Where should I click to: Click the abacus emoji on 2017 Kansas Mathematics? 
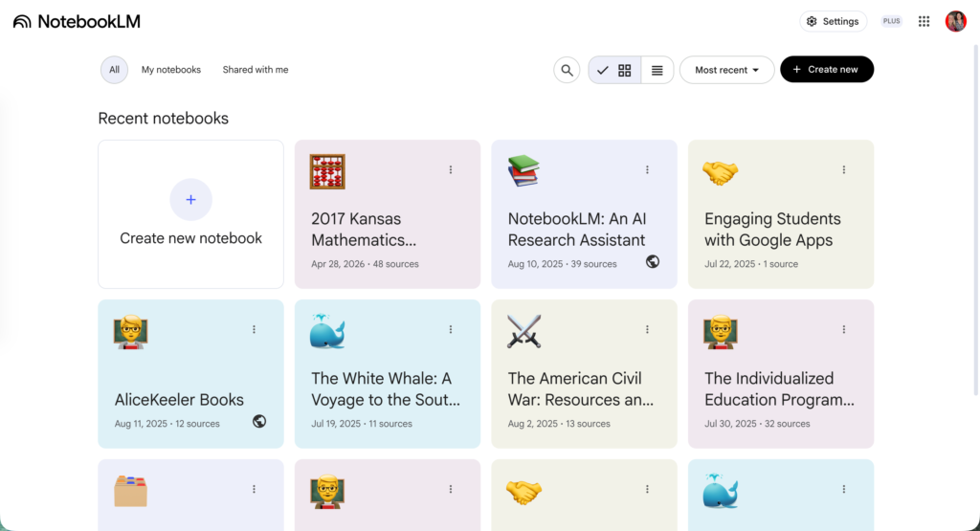pos(327,171)
